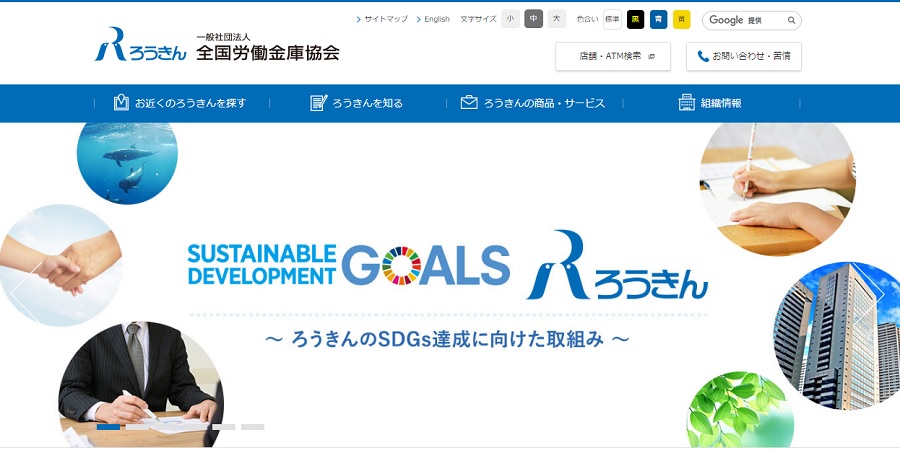Select the standard (標準) color scheme
Image resolution: width=900 pixels, height=453 pixels.
point(612,20)
